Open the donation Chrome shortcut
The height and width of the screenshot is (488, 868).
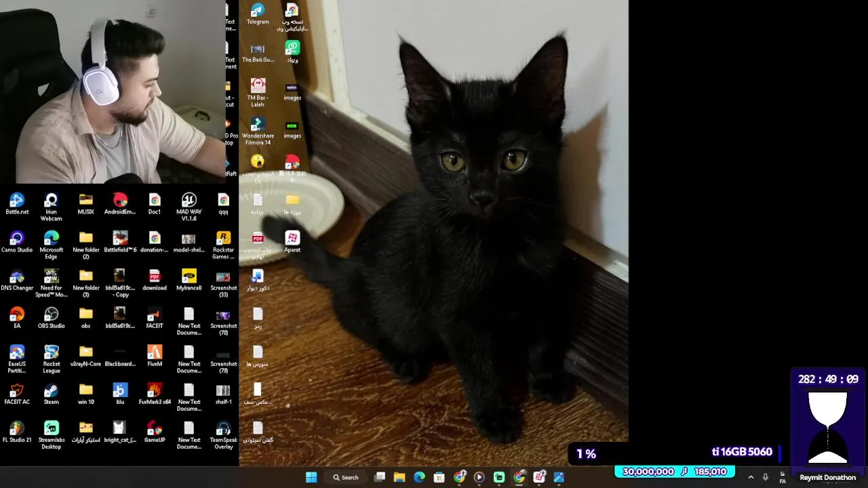[x=155, y=241]
